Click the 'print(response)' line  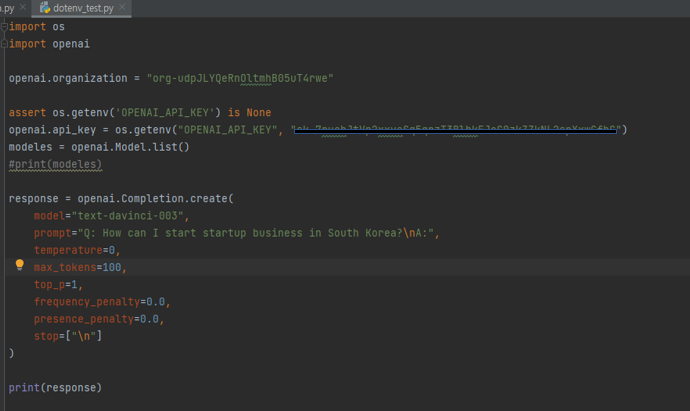point(55,387)
